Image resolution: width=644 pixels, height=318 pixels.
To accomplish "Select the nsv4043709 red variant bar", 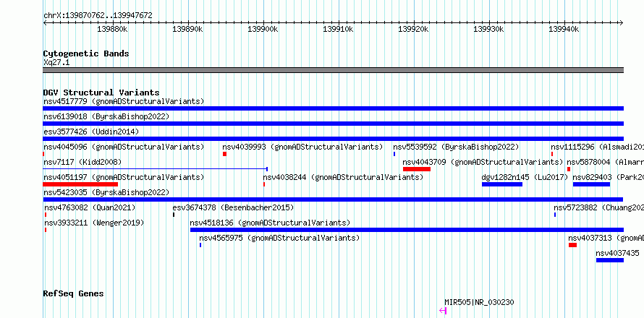I will [x=417, y=169].
